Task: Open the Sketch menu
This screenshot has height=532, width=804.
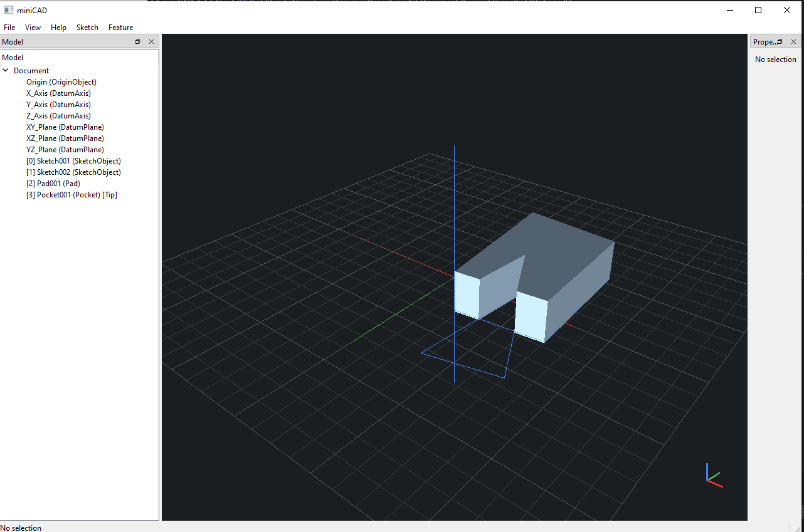Action: 87,28
